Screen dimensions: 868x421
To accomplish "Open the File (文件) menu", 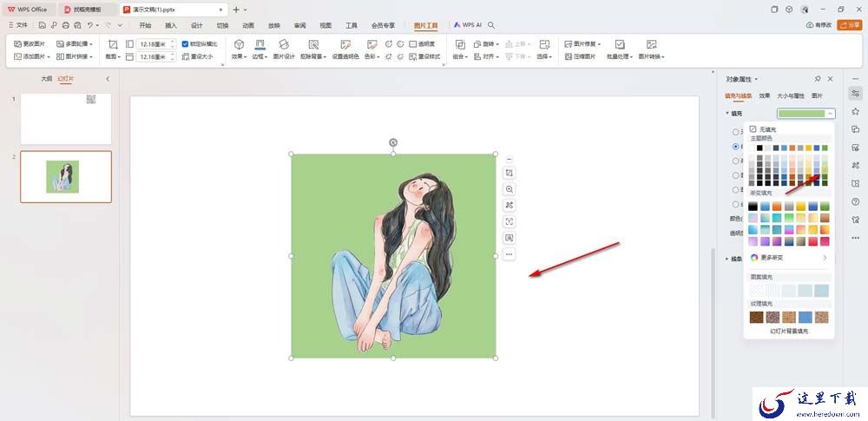I will 18,25.
